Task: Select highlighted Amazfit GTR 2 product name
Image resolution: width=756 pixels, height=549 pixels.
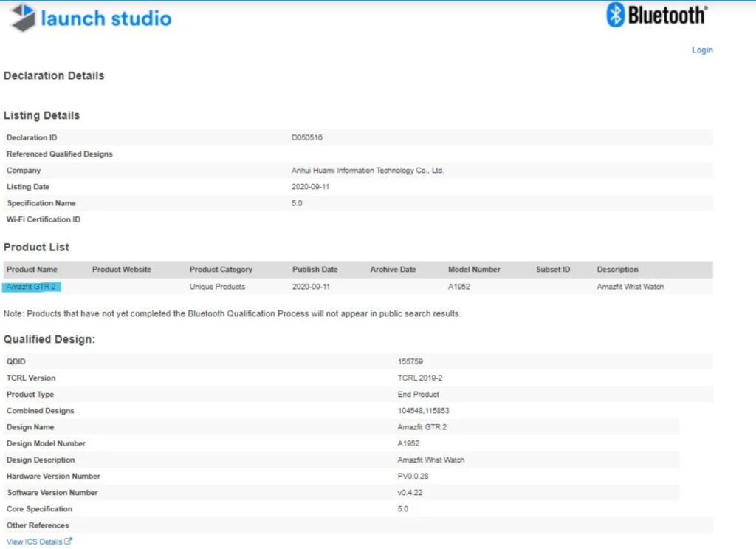Action: click(x=31, y=287)
